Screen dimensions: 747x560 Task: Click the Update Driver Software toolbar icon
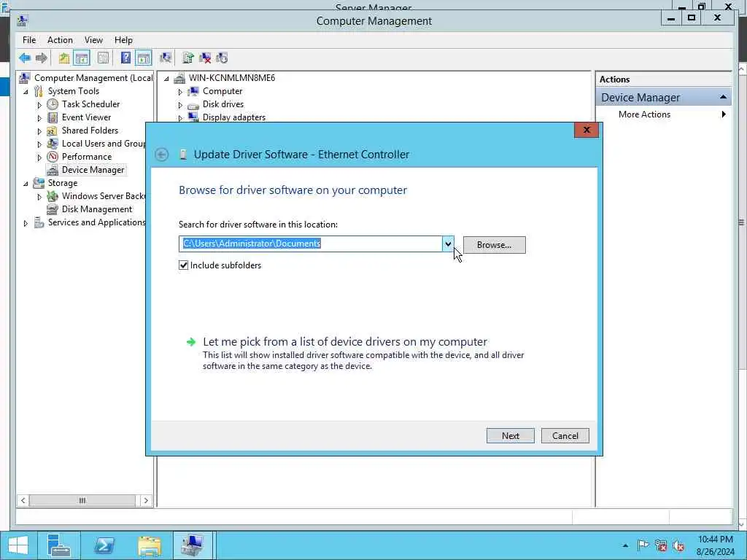(188, 58)
